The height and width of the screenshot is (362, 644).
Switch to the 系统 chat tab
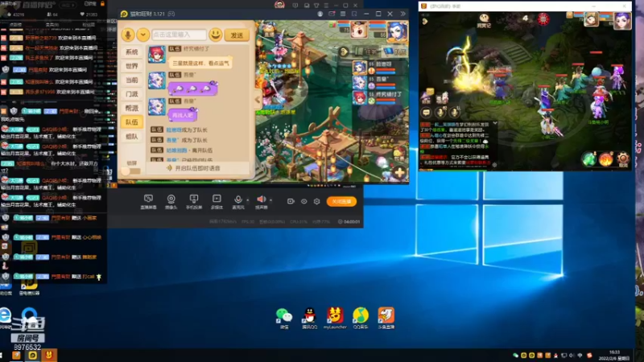pos(132,52)
